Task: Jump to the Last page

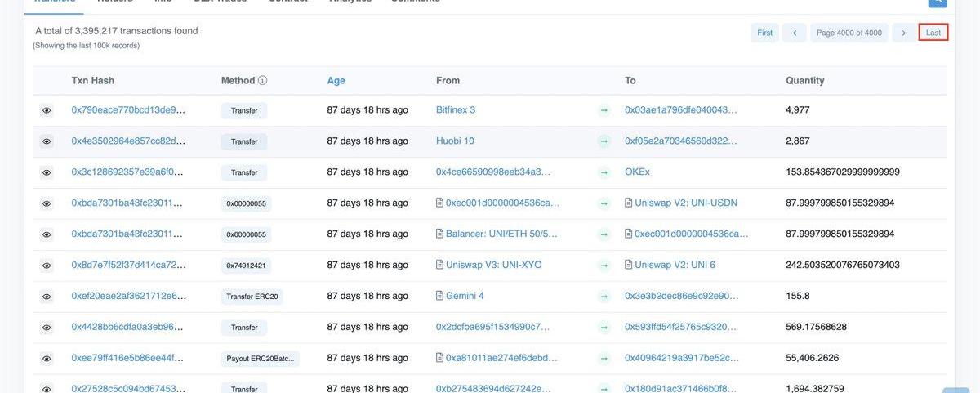Action: [x=933, y=33]
